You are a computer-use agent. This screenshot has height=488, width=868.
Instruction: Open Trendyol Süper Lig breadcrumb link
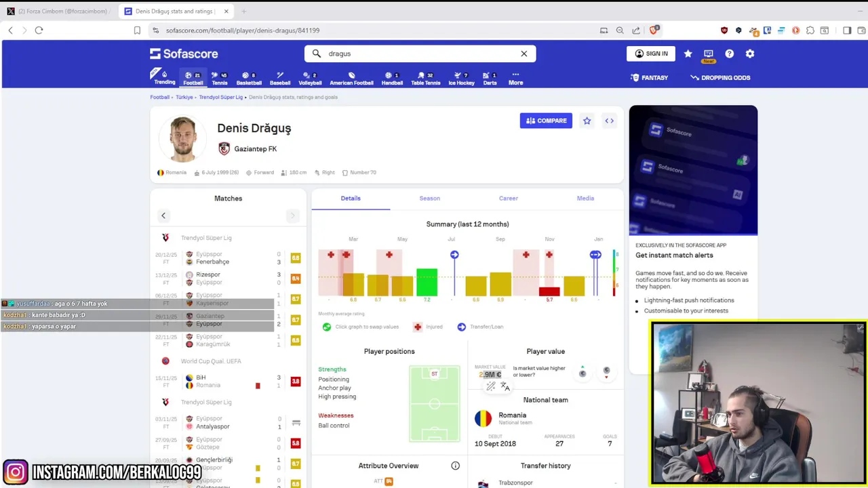pyautogui.click(x=220, y=97)
